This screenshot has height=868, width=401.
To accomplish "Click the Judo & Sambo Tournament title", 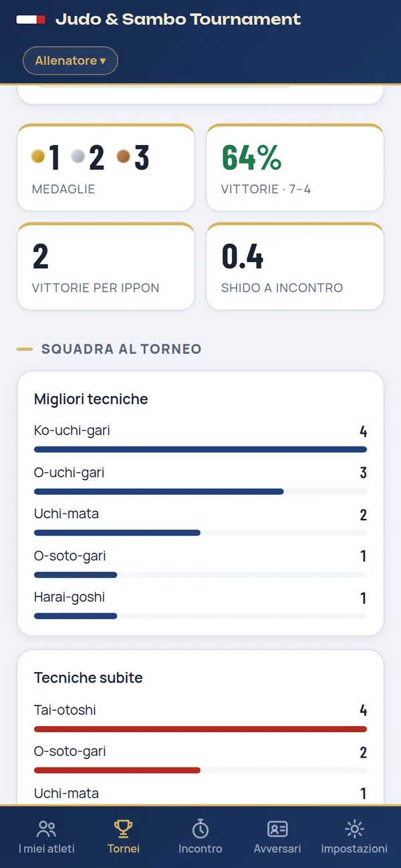I will pyautogui.click(x=178, y=19).
